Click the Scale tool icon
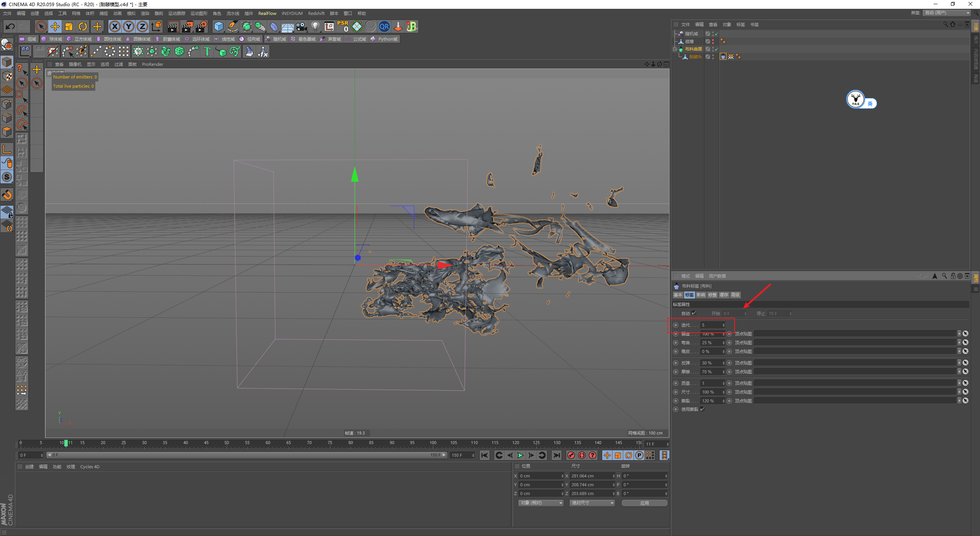 pos(69,26)
